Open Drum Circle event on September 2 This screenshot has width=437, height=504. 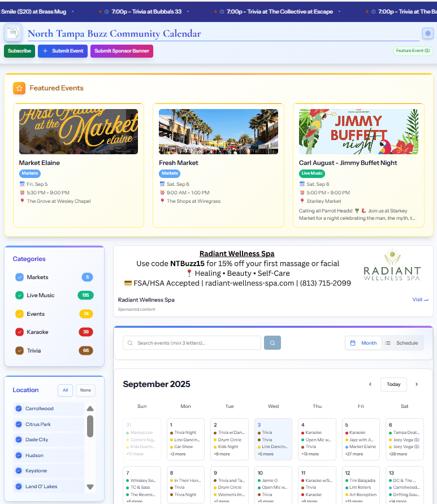pyautogui.click(x=228, y=440)
